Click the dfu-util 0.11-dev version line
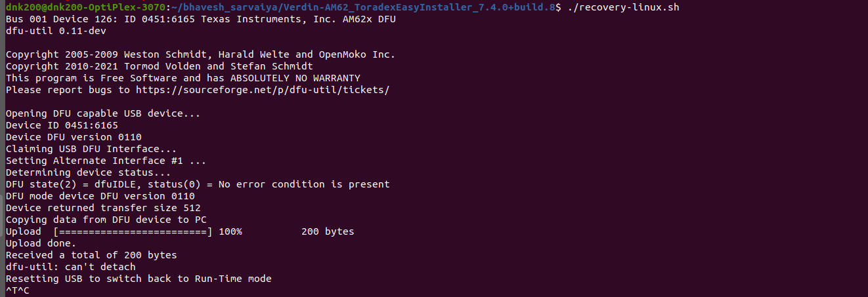The image size is (868, 297). tap(47, 31)
